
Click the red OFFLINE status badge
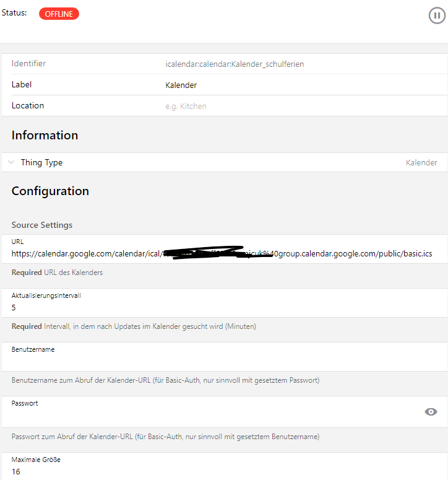[x=59, y=14]
